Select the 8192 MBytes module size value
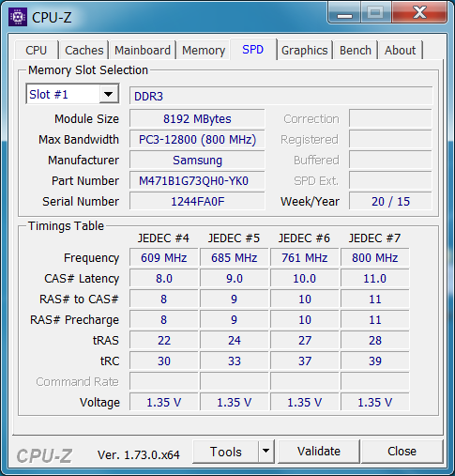The image size is (455, 476). pos(197,119)
